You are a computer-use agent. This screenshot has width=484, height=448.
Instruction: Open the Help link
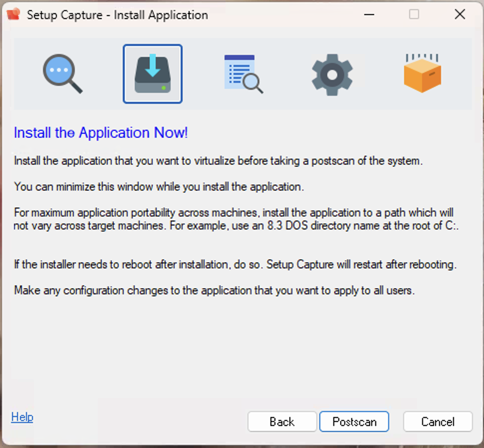point(22,417)
